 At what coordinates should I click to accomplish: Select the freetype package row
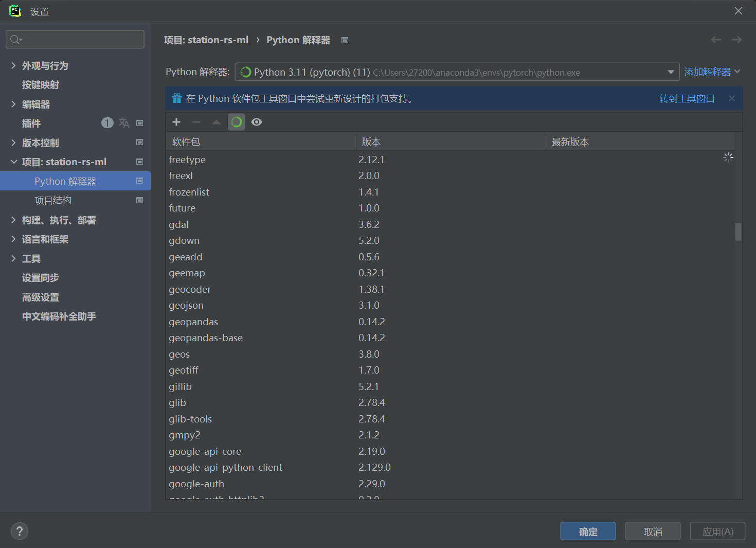coord(450,160)
